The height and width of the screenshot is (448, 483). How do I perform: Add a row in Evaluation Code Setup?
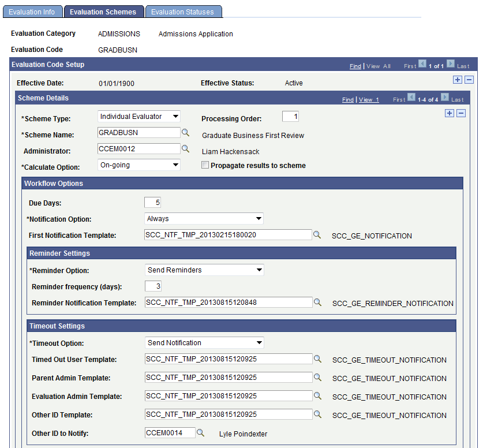(458, 79)
